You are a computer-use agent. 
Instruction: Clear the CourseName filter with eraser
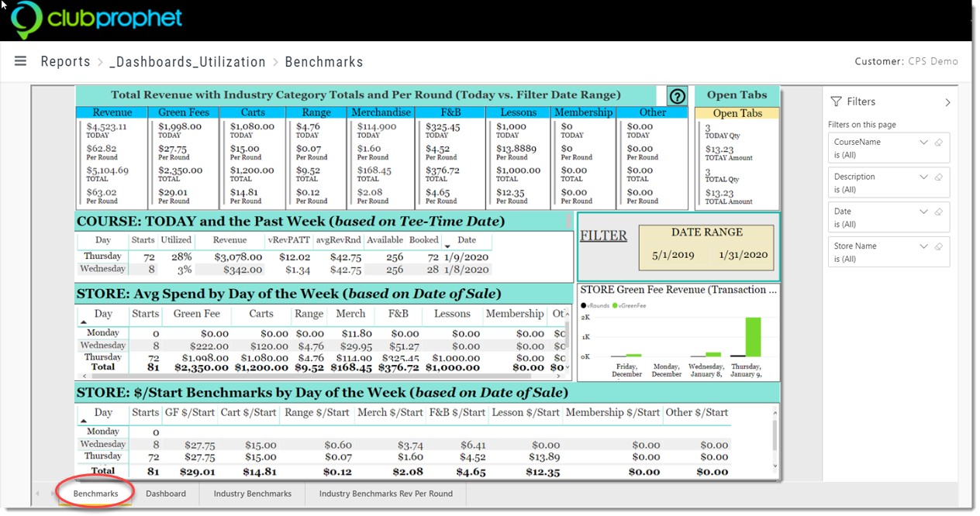tap(938, 143)
